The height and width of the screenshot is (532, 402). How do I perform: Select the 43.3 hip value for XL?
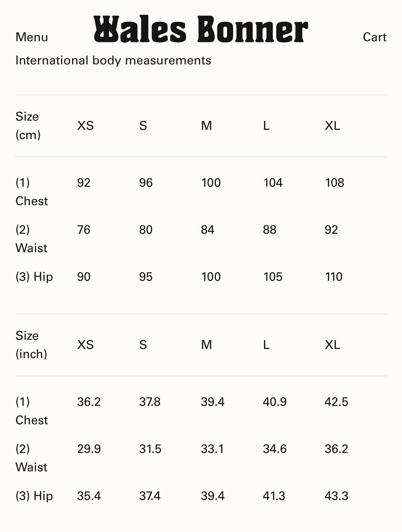coord(336,496)
